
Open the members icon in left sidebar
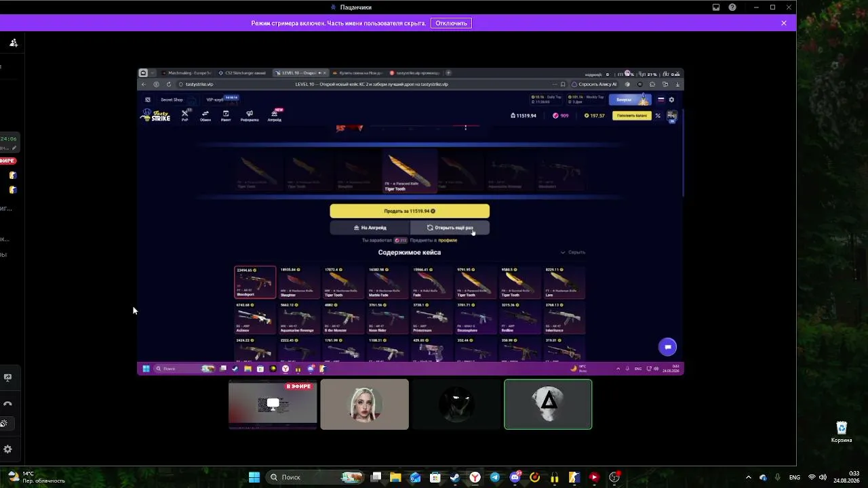pyautogui.click(x=13, y=43)
